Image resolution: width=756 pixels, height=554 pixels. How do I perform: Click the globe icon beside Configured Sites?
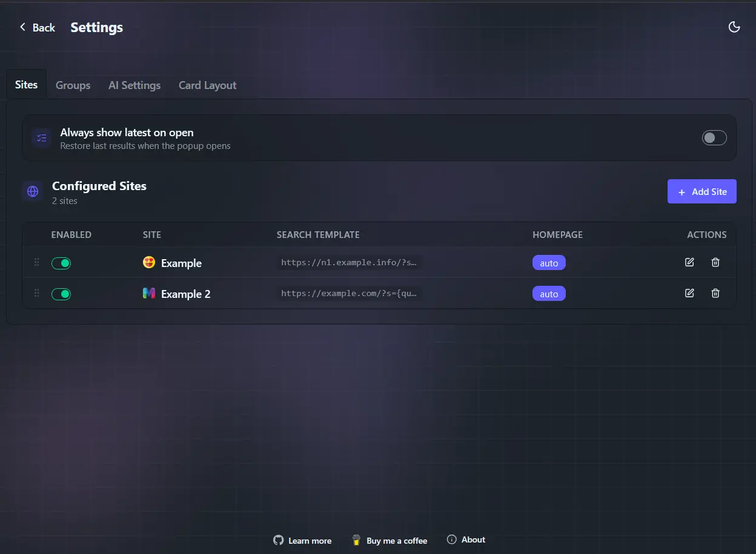coord(33,191)
